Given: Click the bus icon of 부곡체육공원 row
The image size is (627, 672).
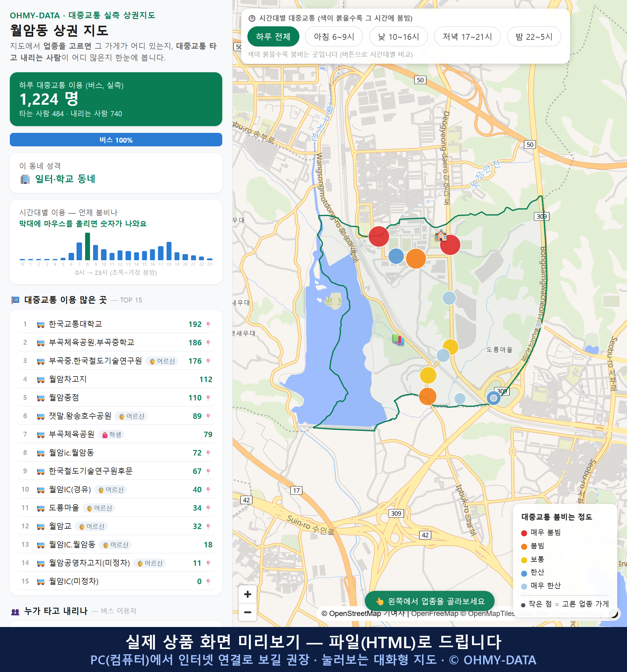Looking at the screenshot, I should [40, 435].
